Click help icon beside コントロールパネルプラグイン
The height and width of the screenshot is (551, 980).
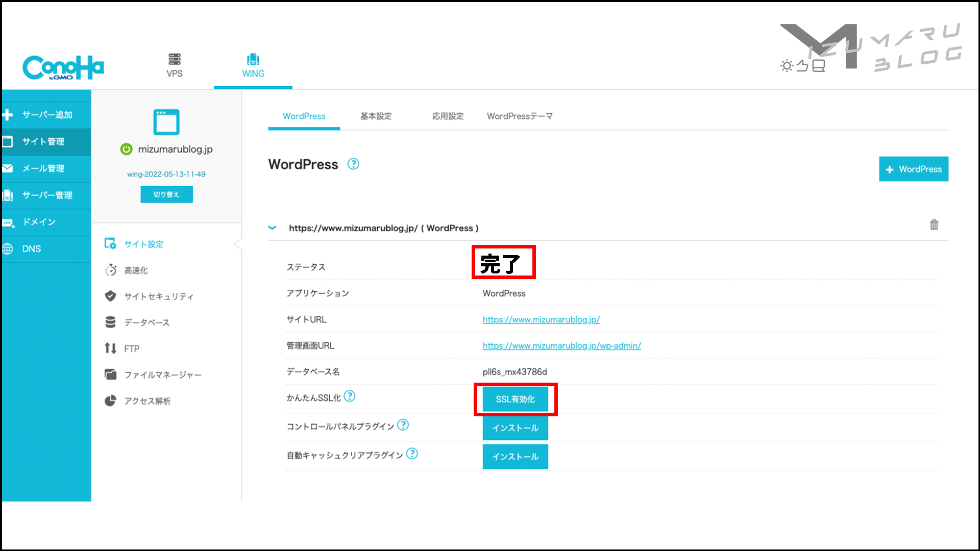coord(403,425)
